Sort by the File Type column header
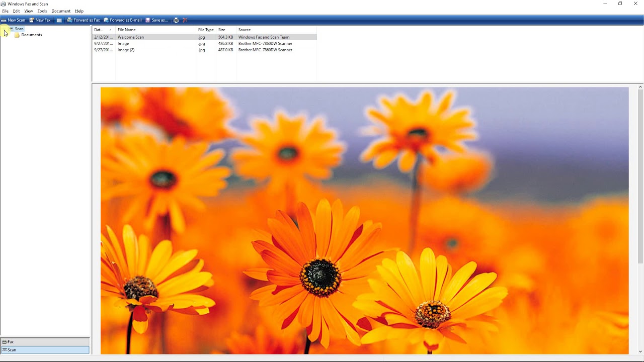This screenshot has height=362, width=644. point(206,30)
